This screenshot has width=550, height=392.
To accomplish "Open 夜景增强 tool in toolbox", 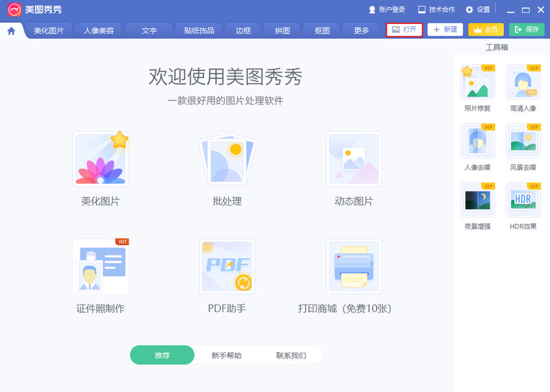I will (x=477, y=200).
